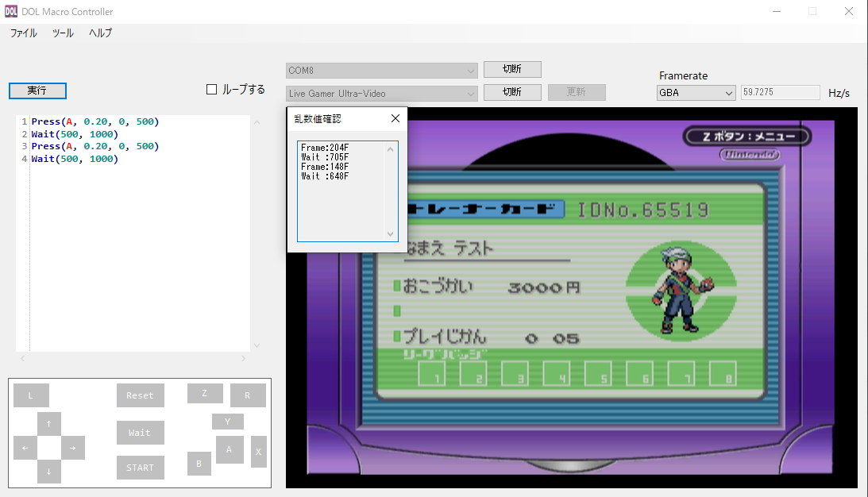Click 切断 button beside COM8
Viewport: 868px width, 497px height.
(x=512, y=69)
